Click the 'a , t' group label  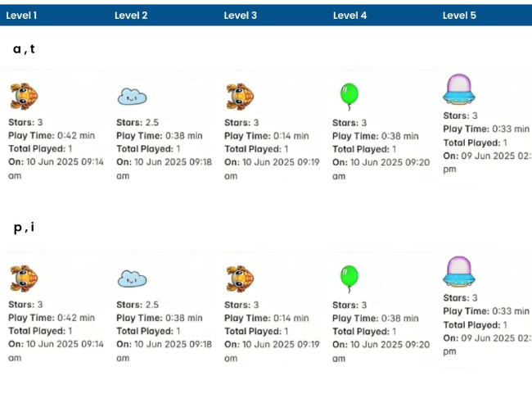[24, 49]
